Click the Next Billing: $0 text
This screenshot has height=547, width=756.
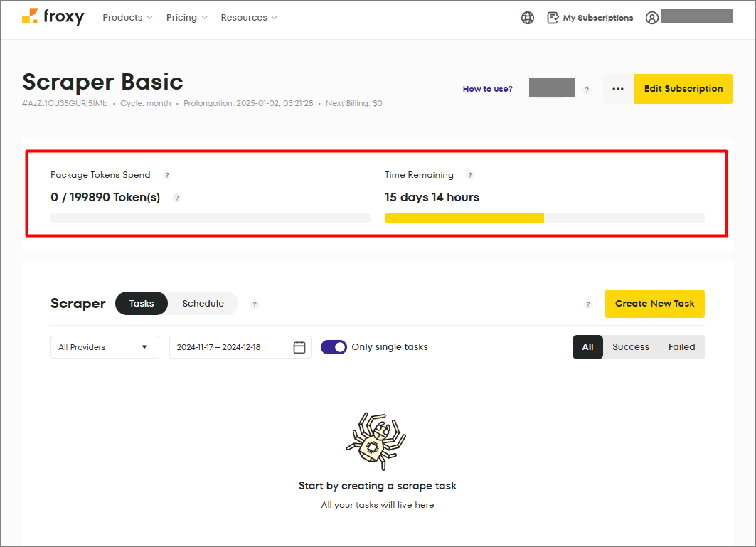tap(354, 103)
